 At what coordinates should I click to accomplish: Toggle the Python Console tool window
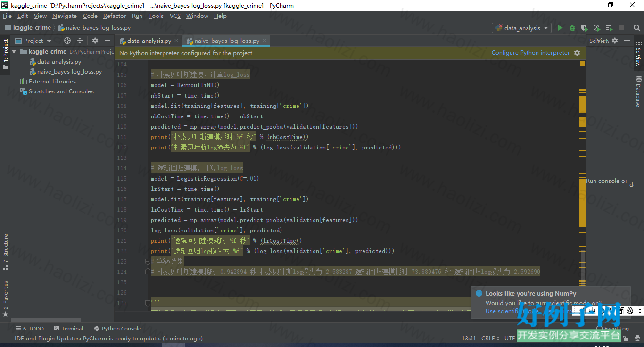(117, 329)
